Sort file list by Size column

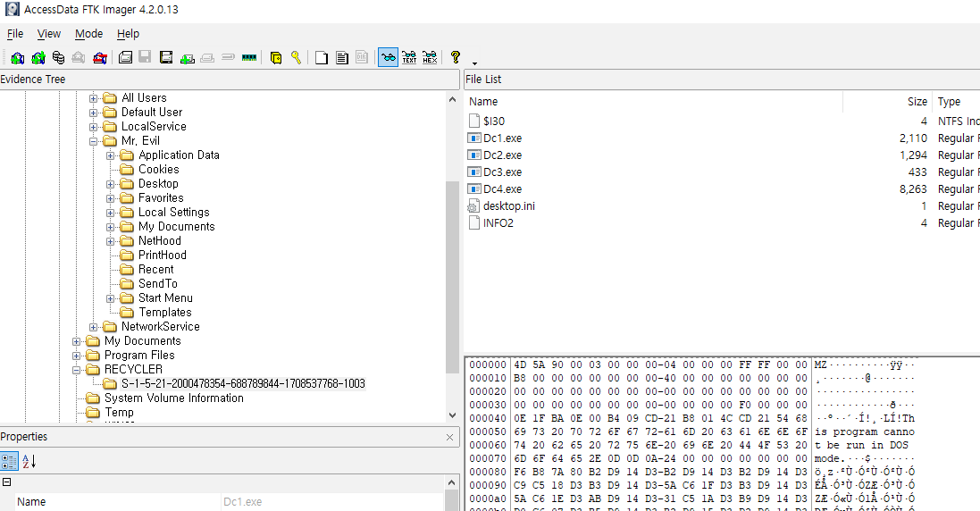pyautogui.click(x=887, y=101)
